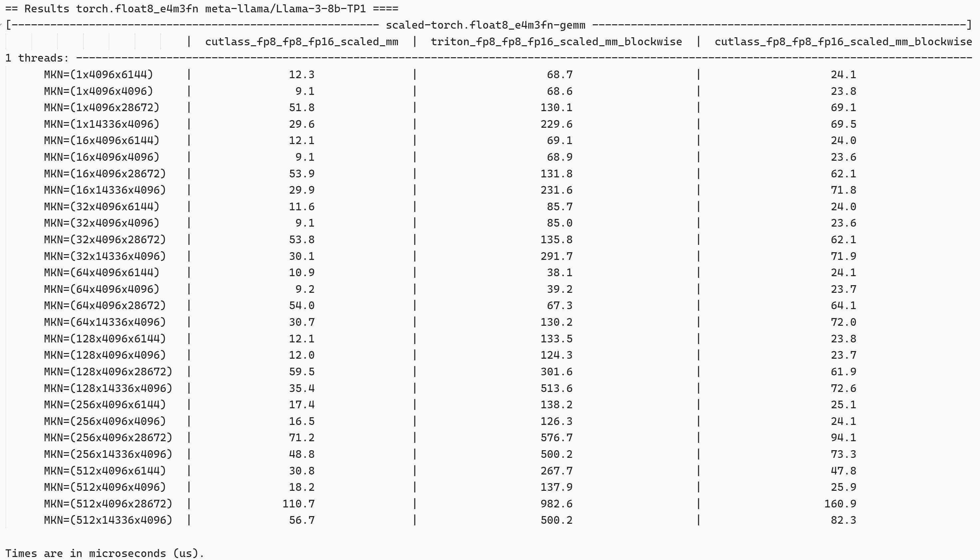Click the MKN=(64x4096x4096) row label
The image size is (980, 560).
point(102,289)
